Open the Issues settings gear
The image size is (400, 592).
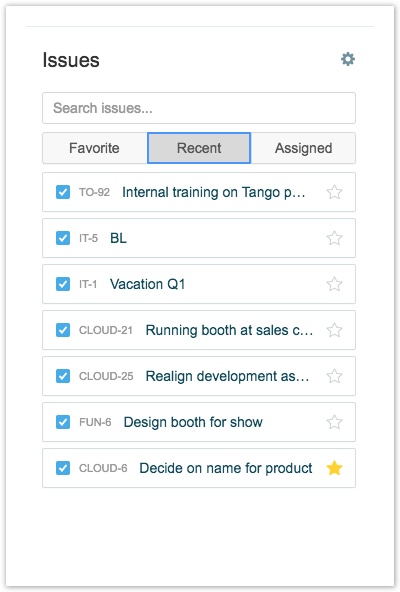coord(347,59)
